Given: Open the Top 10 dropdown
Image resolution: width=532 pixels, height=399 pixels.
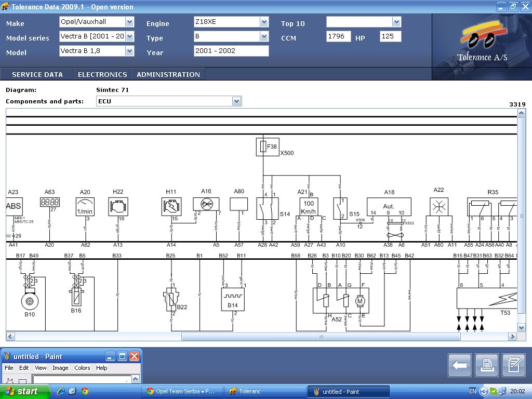Looking at the screenshot, I should [x=396, y=22].
